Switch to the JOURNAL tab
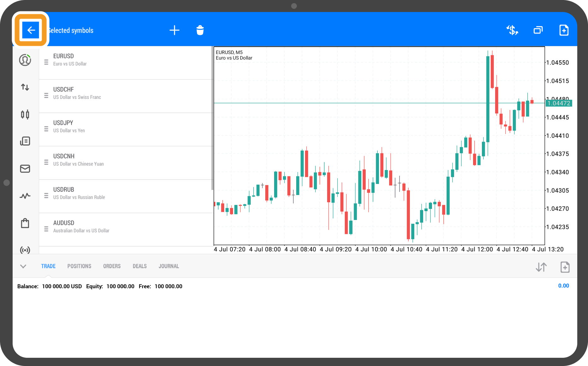This screenshot has height=366, width=588. coord(169,266)
